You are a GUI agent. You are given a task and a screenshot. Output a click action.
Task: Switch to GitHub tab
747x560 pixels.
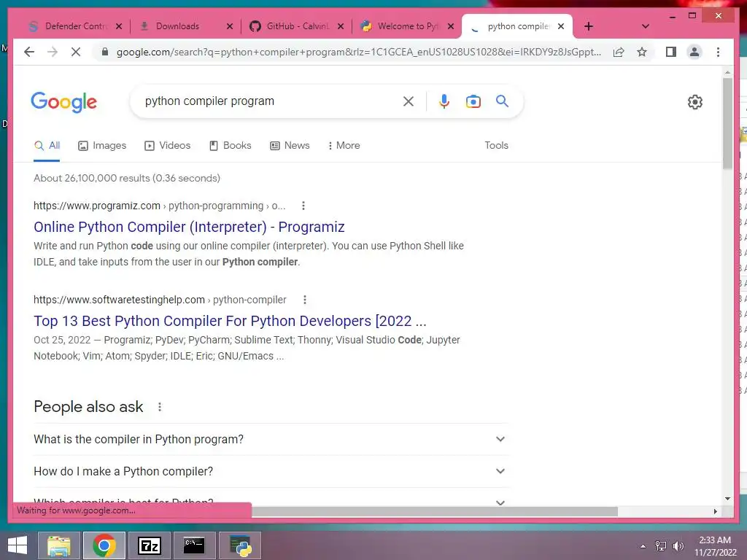pyautogui.click(x=295, y=26)
